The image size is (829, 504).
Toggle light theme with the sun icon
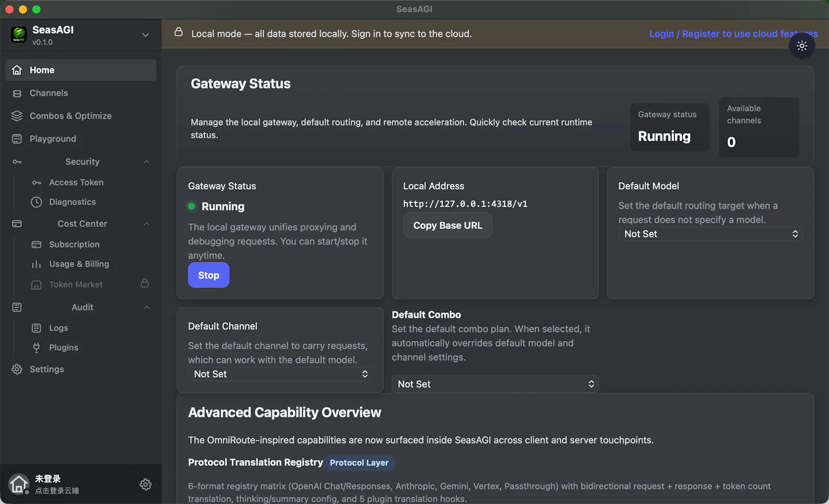coord(802,46)
